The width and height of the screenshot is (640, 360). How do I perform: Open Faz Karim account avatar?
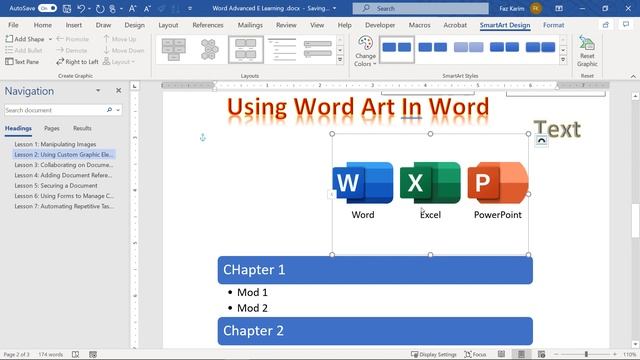[536, 8]
